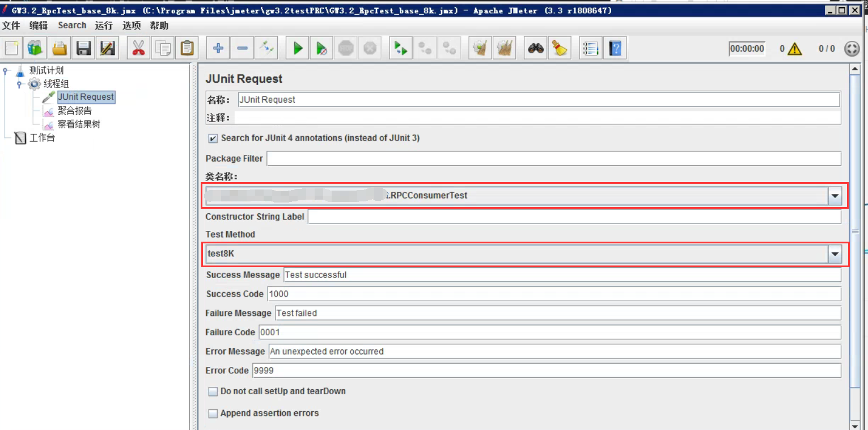Screen dimensions: 868x430
Task: Collapse all tree nodes minus icon
Action: point(242,49)
